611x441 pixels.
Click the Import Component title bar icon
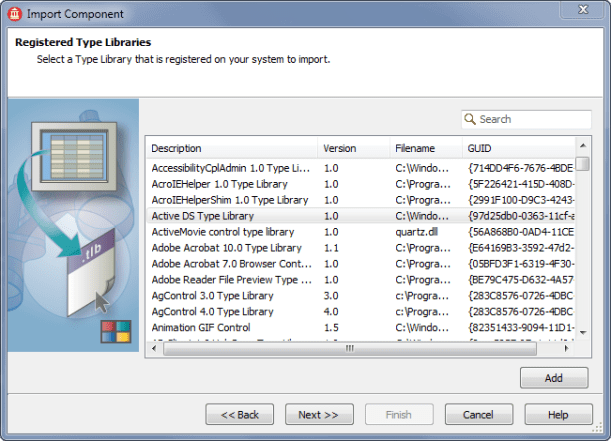(x=15, y=14)
